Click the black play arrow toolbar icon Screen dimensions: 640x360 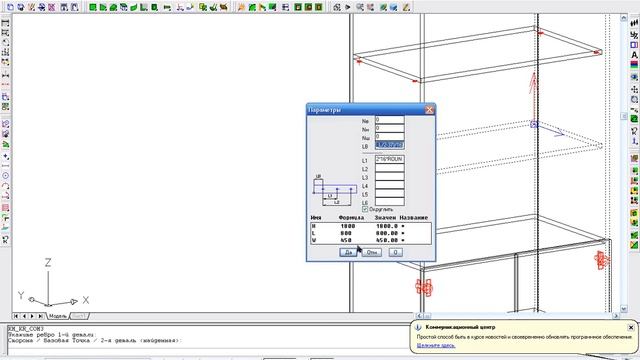(348, 7)
